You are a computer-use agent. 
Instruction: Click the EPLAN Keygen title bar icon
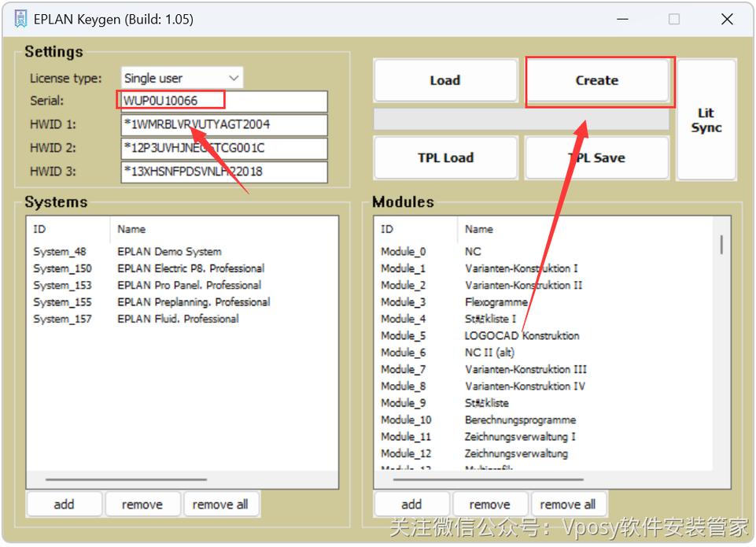coord(20,20)
